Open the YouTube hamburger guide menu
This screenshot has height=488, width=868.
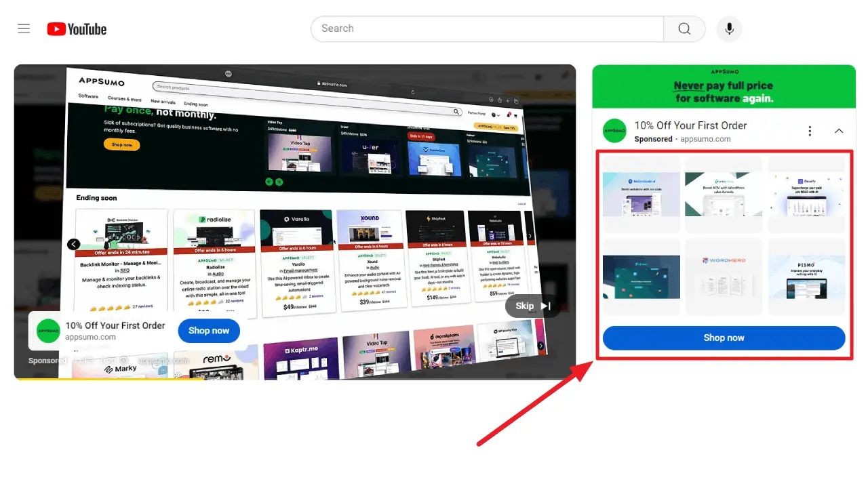pos(24,28)
